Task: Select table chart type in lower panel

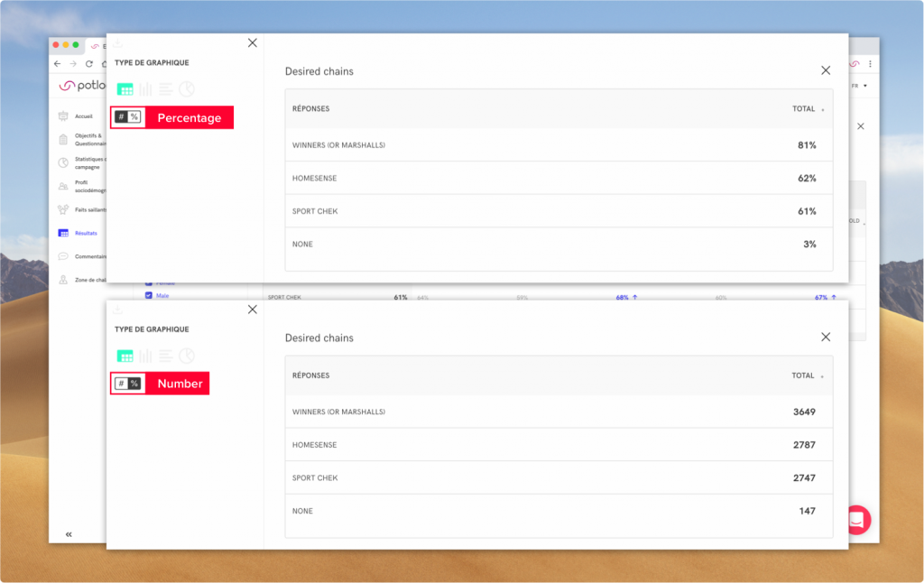Action: pyautogui.click(x=125, y=356)
